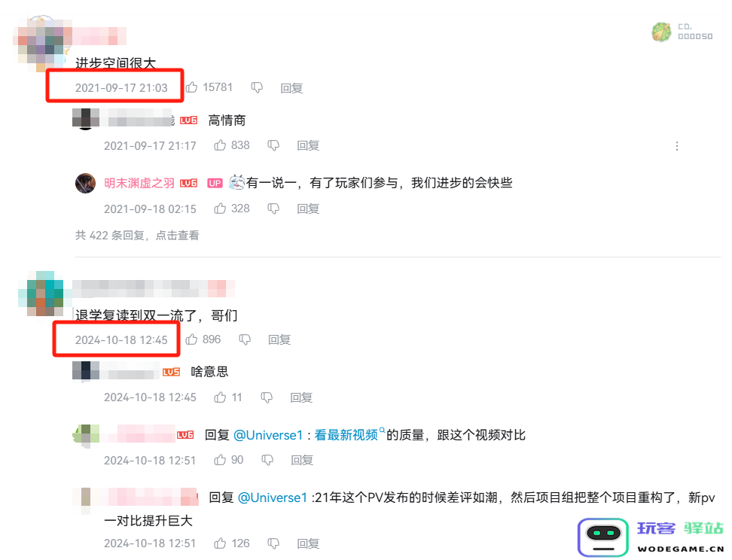Dislike the 进步空间很大 comment
Viewport: 732px width, 560px height.
(257, 88)
